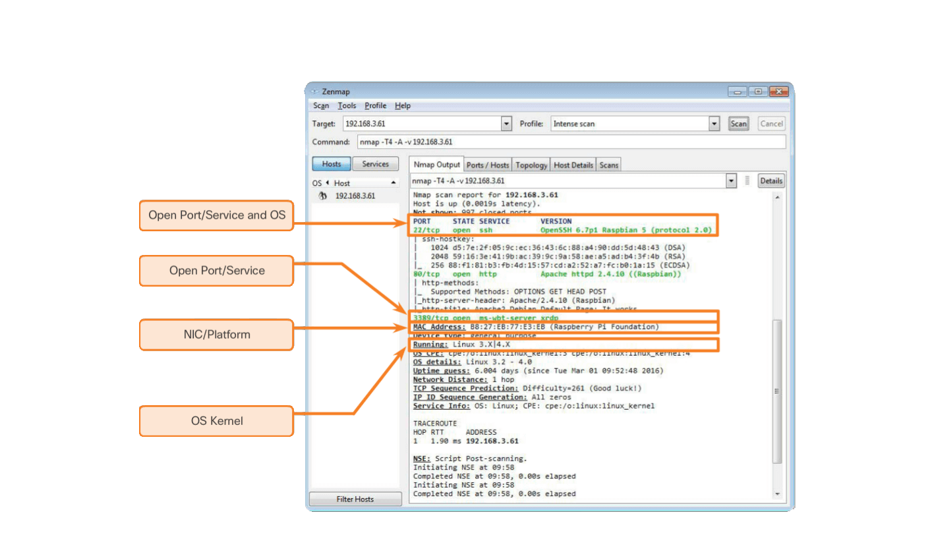
Task: Open the Profile menu
Action: point(376,105)
